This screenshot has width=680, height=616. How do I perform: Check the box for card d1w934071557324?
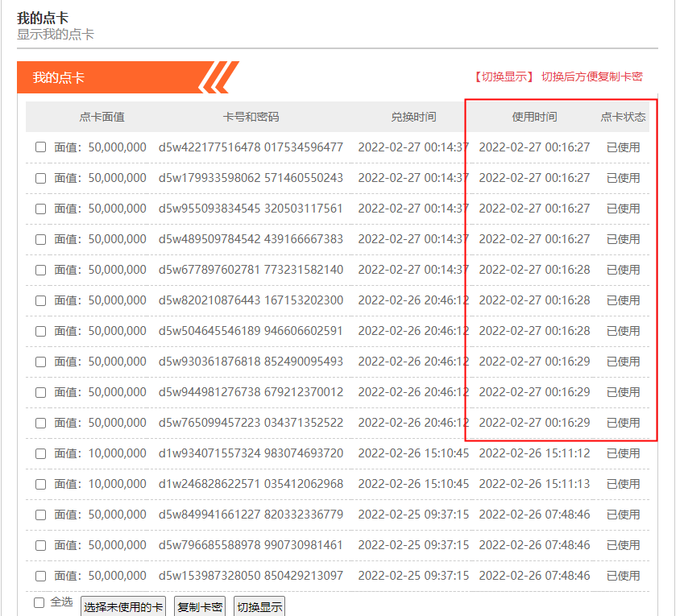coord(41,453)
